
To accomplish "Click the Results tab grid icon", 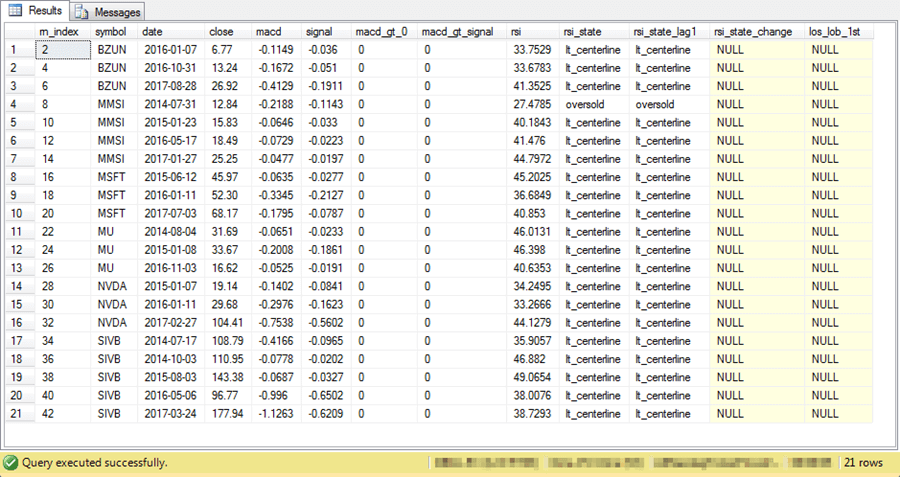I will coord(15,10).
